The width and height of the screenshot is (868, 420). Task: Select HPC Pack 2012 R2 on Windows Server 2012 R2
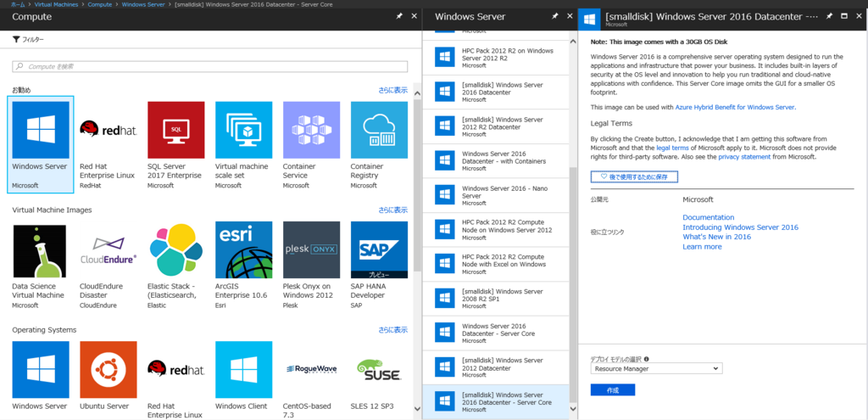click(x=496, y=58)
